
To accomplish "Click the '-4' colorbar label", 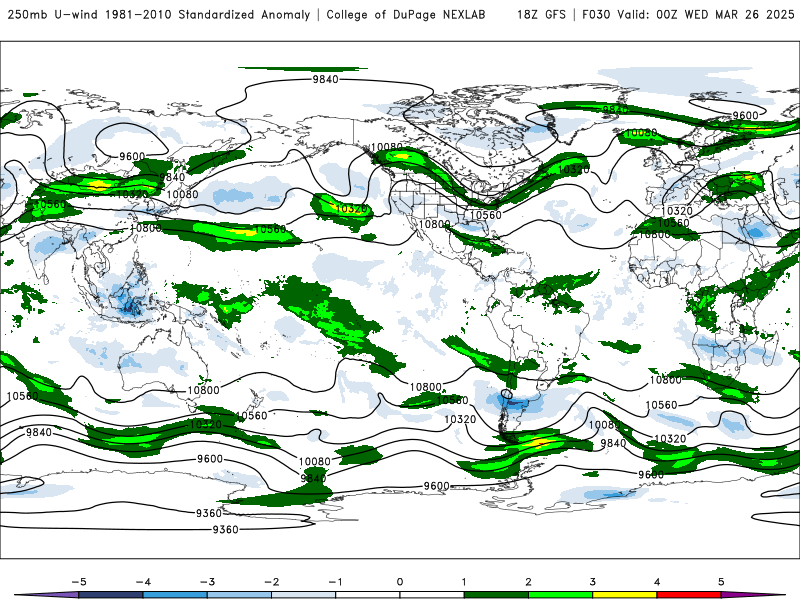I will (x=143, y=582).
